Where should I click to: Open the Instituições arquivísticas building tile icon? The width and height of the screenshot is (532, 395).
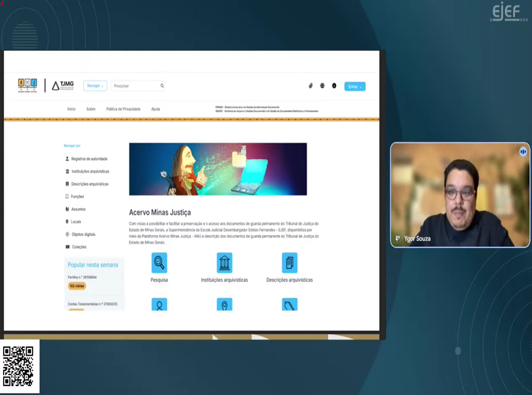[225, 262]
